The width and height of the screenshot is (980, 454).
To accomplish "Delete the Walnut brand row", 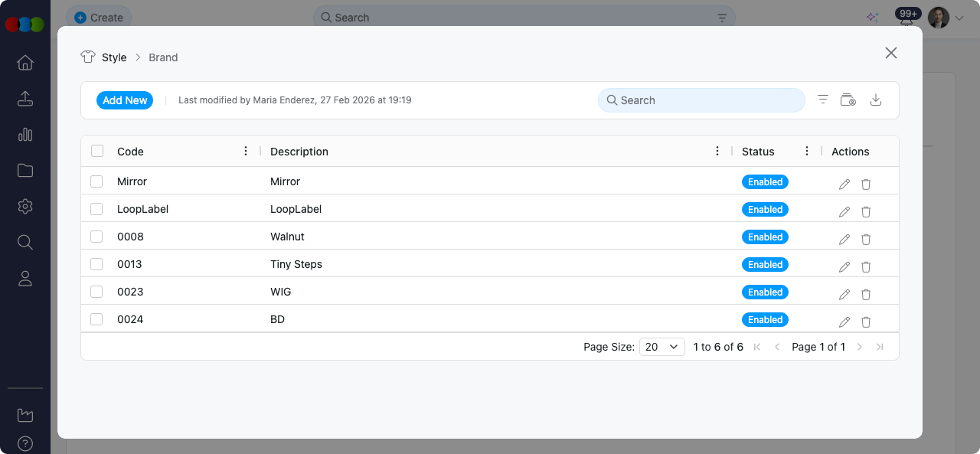I will click(866, 239).
